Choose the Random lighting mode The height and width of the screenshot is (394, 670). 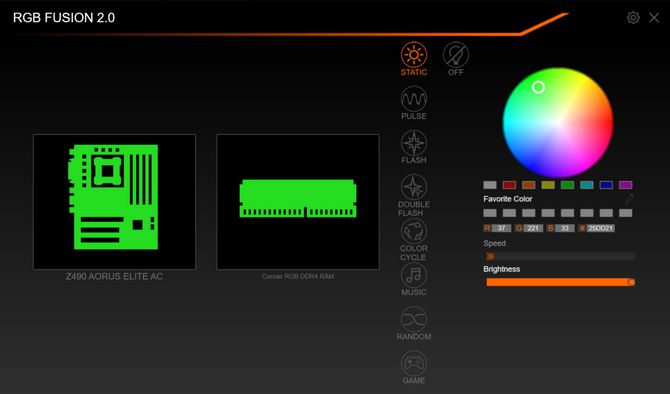pos(414,323)
